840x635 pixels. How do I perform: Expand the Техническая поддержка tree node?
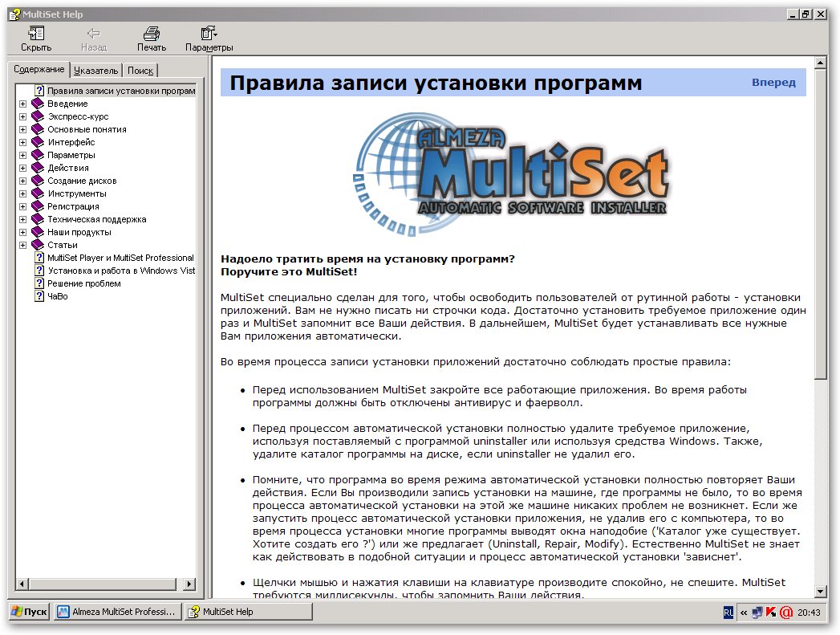pos(22,219)
